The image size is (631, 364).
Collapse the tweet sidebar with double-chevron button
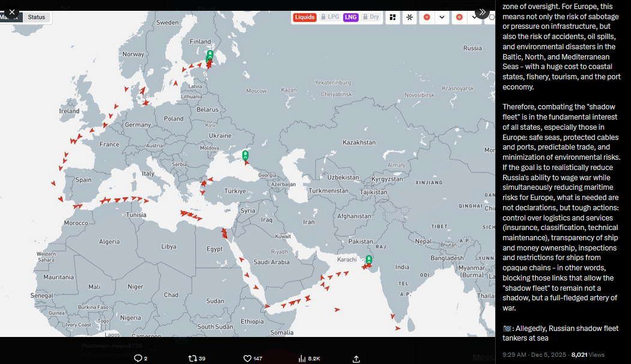pyautogui.click(x=482, y=12)
